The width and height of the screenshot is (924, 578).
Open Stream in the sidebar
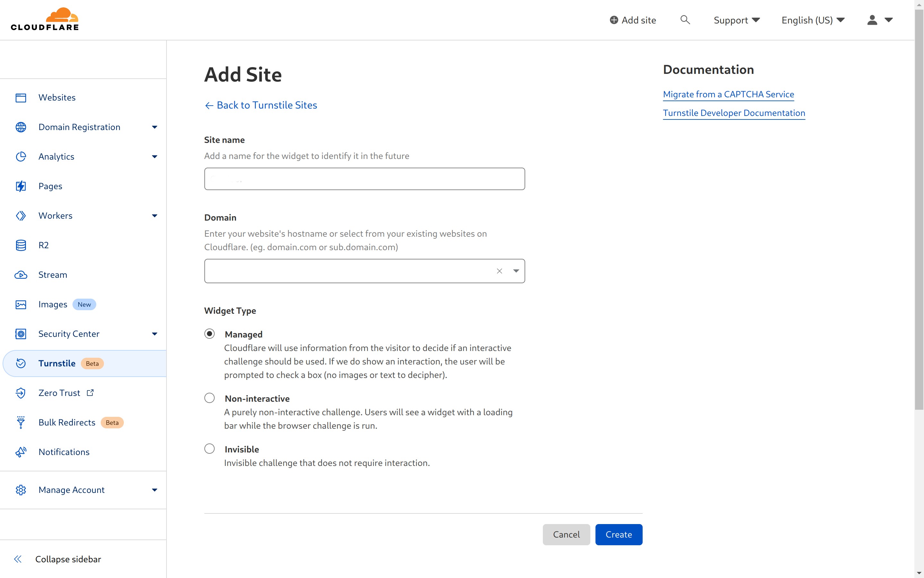(53, 275)
